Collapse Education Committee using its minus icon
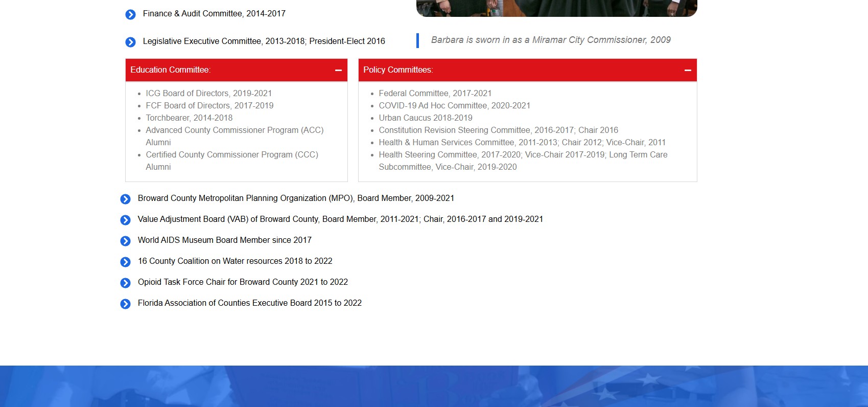This screenshot has width=868, height=407. coord(338,70)
